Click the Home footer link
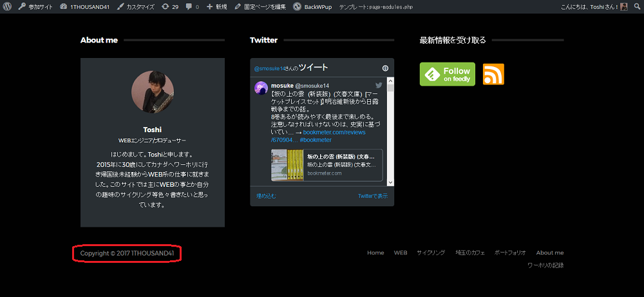This screenshot has width=644, height=297. (375, 253)
